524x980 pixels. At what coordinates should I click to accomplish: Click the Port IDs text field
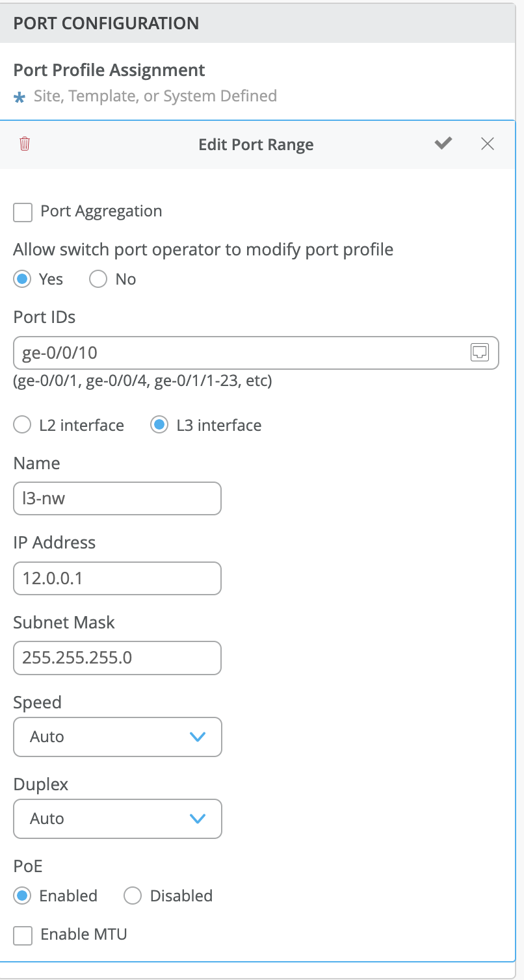pyautogui.click(x=241, y=353)
